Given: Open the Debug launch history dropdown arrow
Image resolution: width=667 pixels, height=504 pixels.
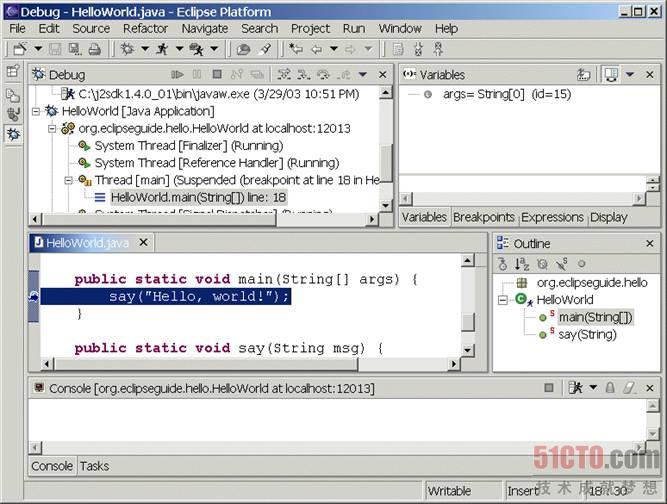Looking at the screenshot, I should [x=145, y=49].
